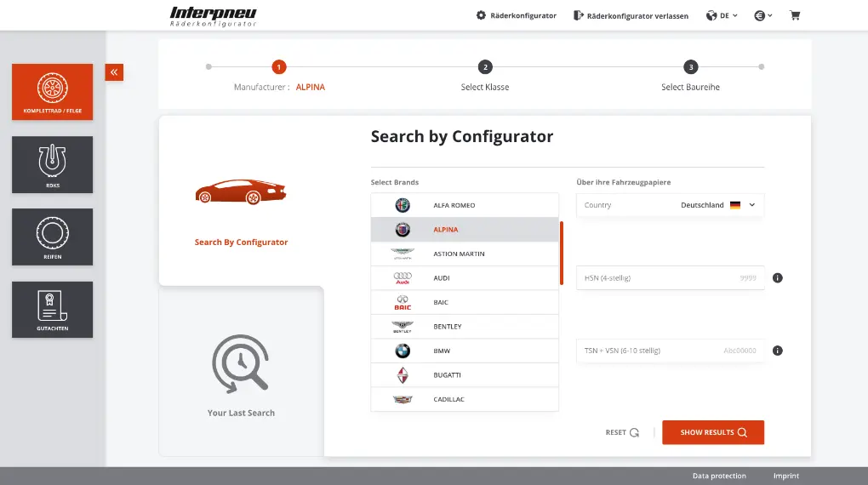Focus the TSN + VSN input field

[x=670, y=351]
